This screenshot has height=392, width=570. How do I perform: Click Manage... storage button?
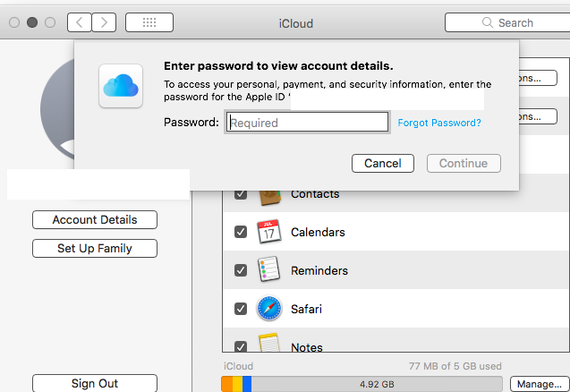[x=540, y=384]
